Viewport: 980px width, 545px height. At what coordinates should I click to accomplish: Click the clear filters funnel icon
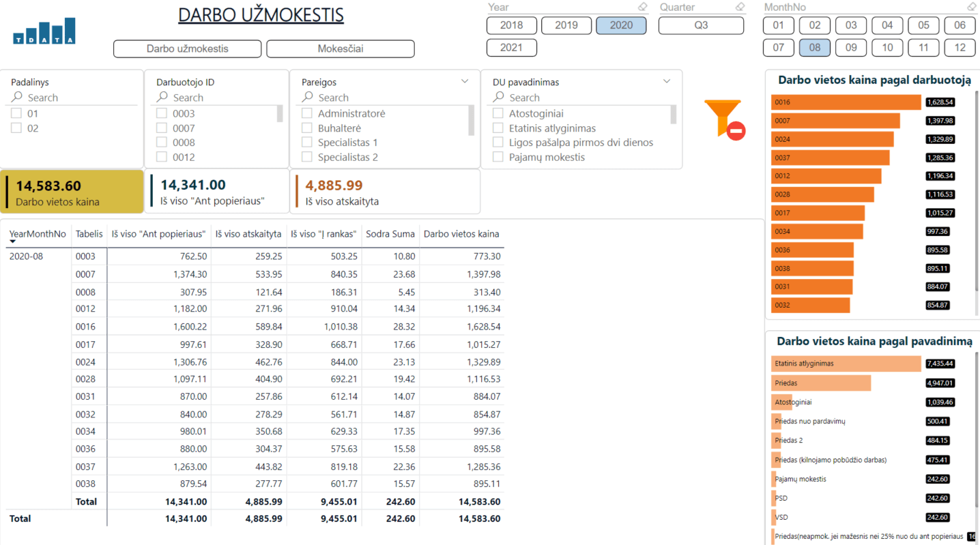pyautogui.click(x=725, y=119)
